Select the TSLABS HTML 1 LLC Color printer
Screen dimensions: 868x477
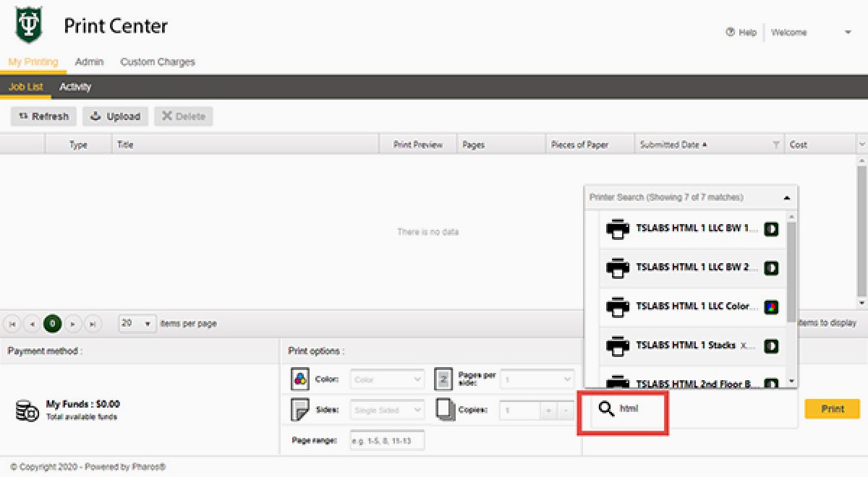(694, 306)
